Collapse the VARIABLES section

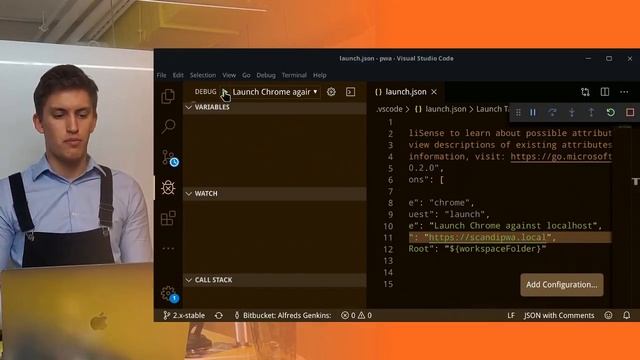point(275,107)
